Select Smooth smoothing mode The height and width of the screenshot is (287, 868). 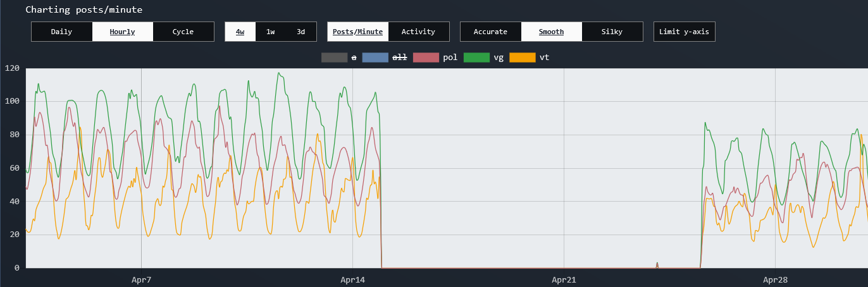coord(552,32)
